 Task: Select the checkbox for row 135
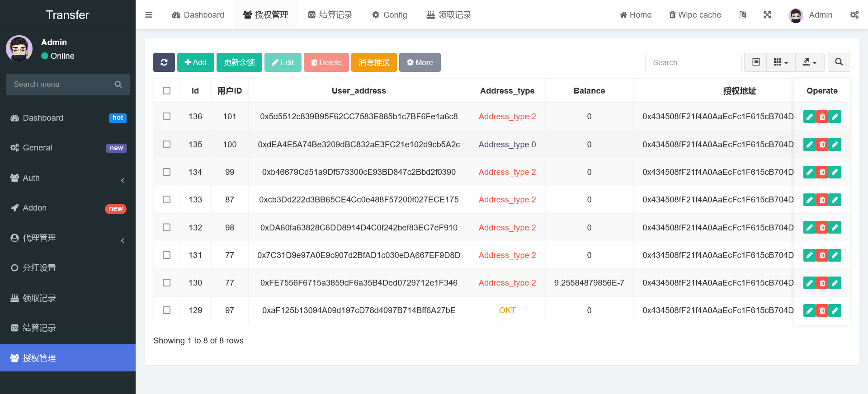[166, 145]
